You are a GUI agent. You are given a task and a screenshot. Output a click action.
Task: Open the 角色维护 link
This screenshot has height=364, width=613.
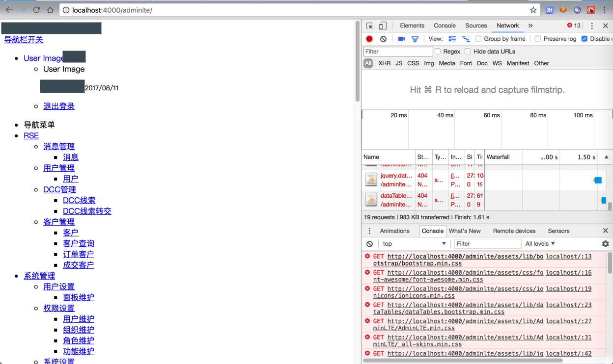click(x=79, y=340)
